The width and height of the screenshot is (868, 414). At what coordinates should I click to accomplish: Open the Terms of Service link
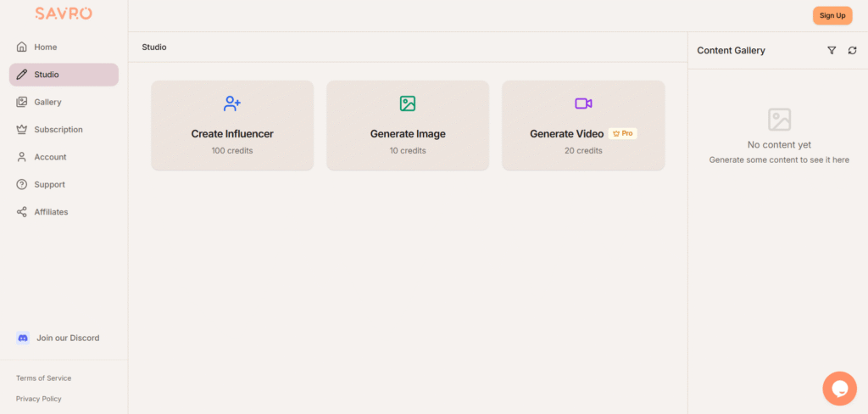(44, 378)
